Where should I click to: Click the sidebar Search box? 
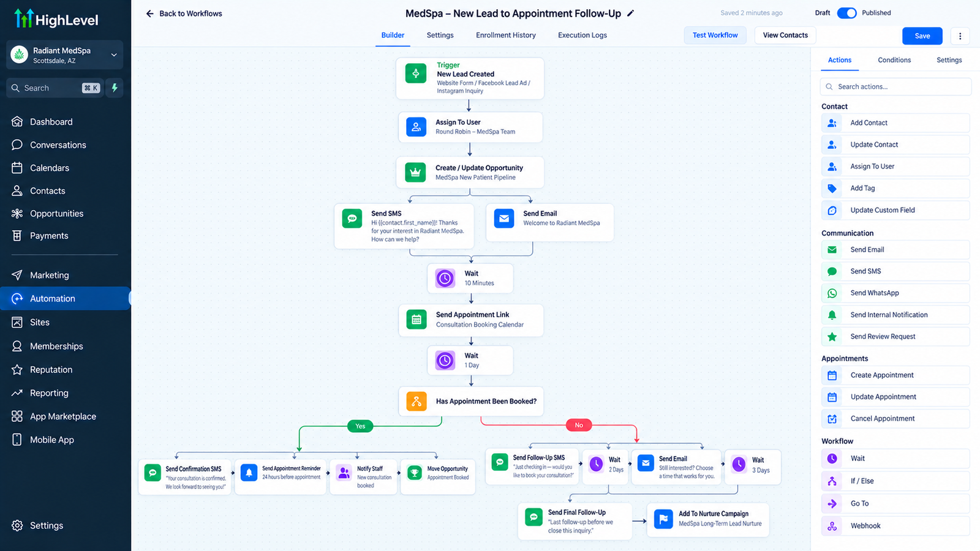55,88
